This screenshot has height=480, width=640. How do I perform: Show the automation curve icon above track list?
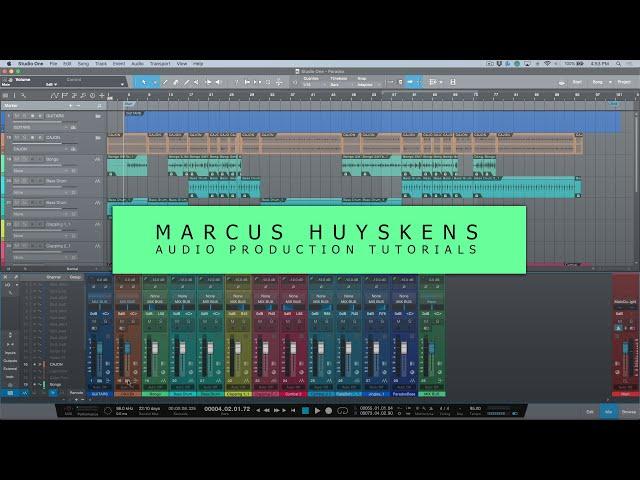(55, 96)
